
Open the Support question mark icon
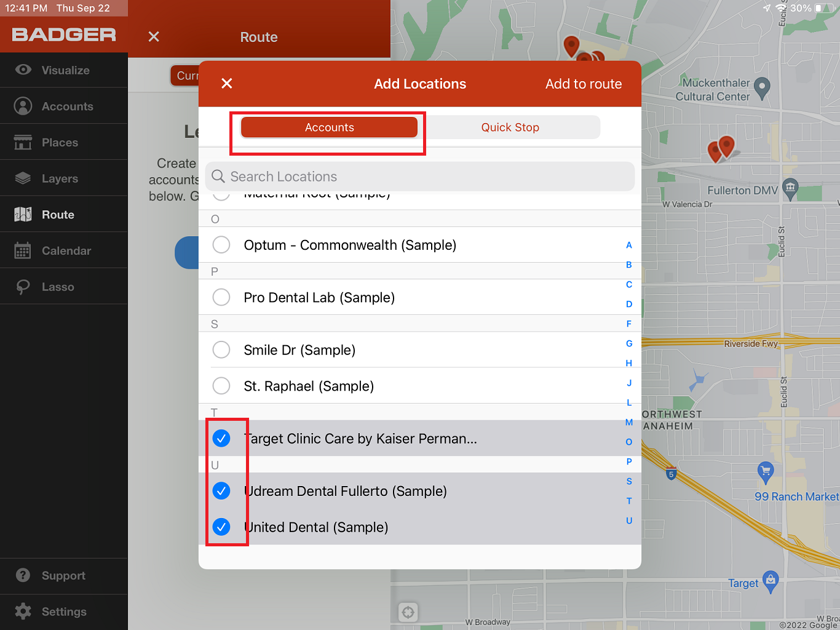click(x=23, y=575)
